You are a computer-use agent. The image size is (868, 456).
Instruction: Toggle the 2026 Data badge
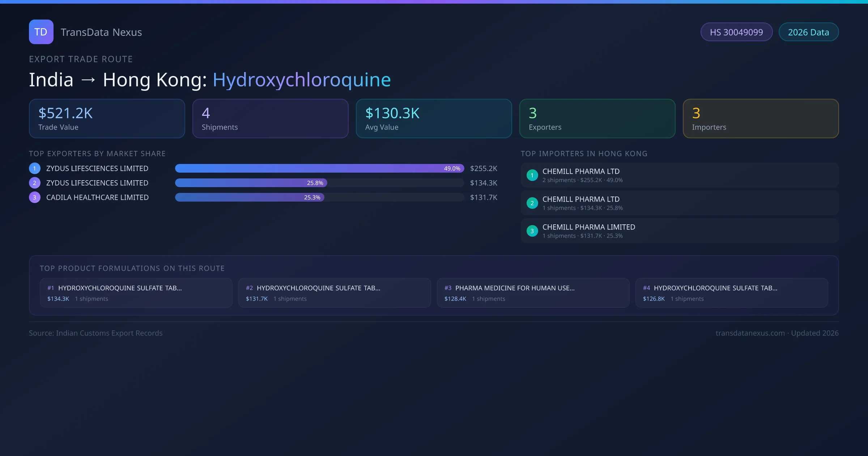point(808,32)
